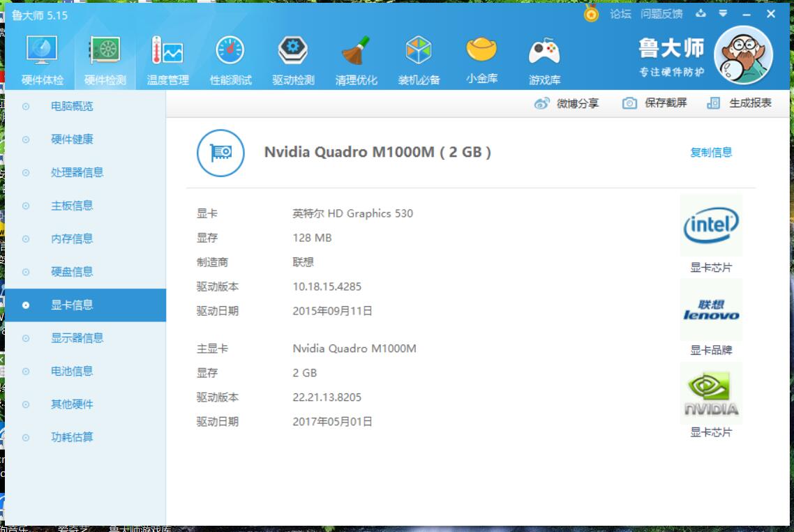Open the 清理优化 broom icon
This screenshot has width=794, height=532.
[x=356, y=52]
